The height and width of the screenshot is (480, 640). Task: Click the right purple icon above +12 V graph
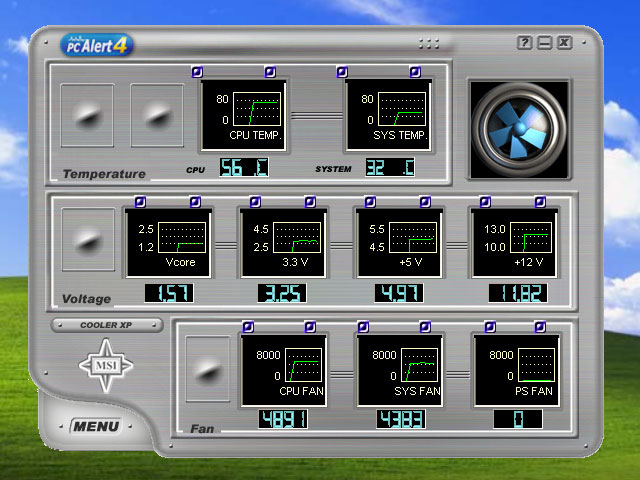(540, 202)
